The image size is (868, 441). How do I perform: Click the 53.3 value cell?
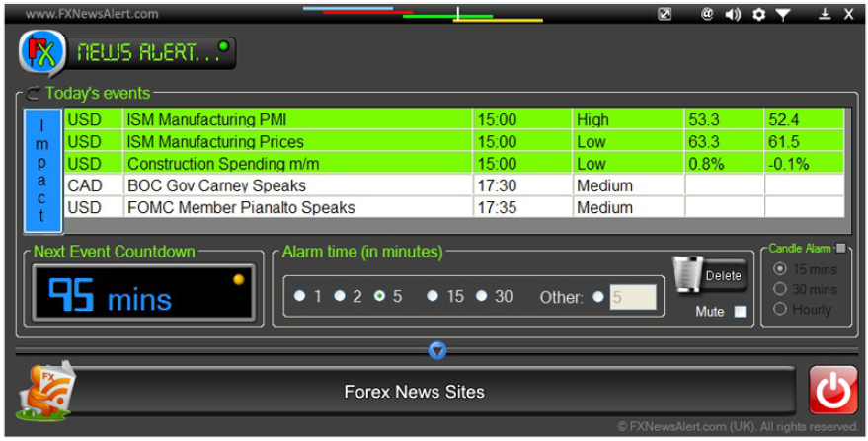click(x=725, y=119)
